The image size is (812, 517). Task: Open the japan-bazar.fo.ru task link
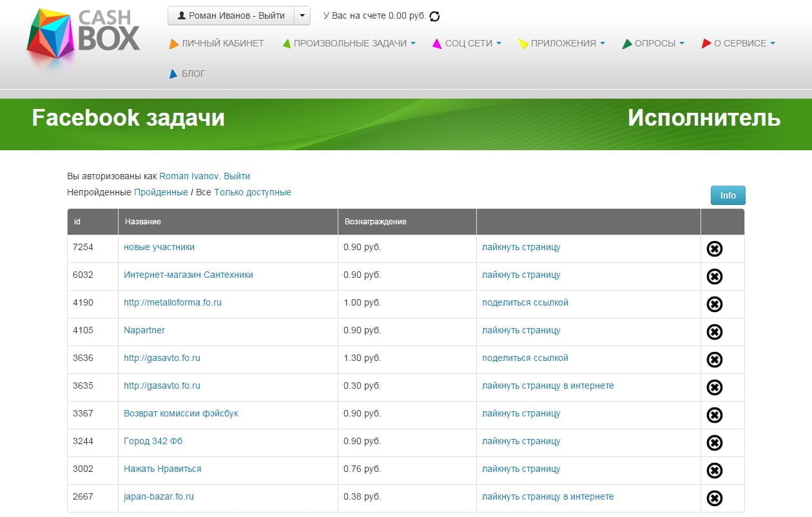click(159, 496)
